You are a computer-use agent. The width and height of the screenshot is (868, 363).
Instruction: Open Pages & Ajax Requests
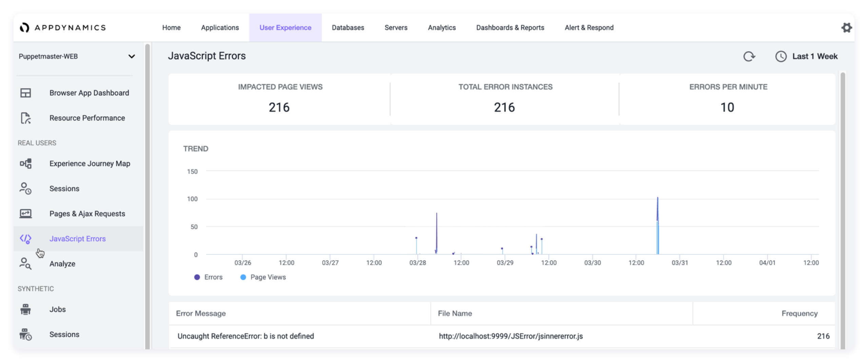[x=87, y=213]
